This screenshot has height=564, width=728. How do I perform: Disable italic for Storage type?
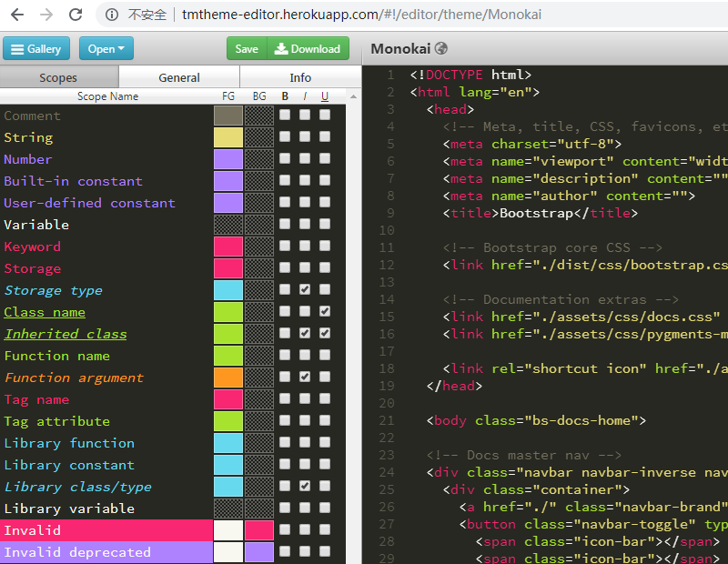pos(305,289)
